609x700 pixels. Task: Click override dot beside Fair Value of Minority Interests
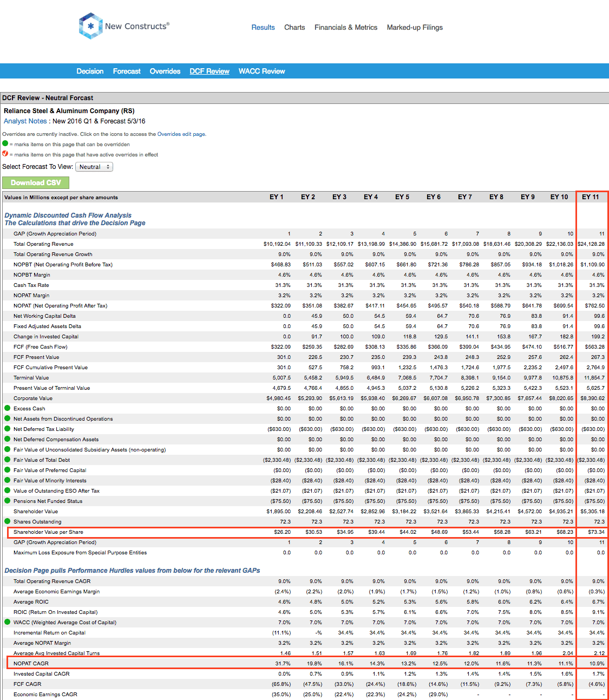(x=7, y=480)
